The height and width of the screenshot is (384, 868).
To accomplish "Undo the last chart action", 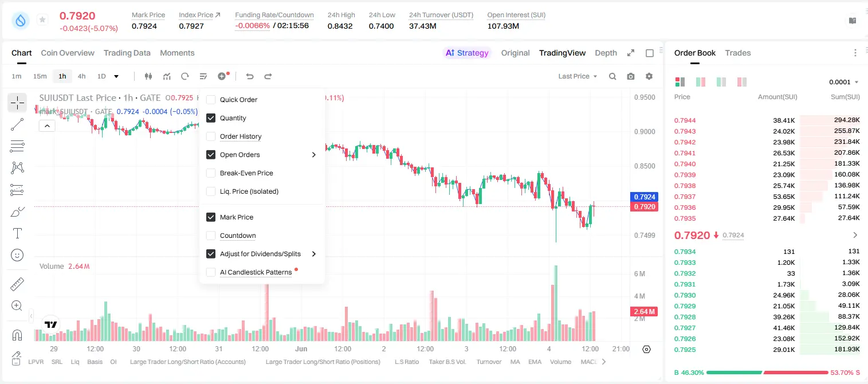I will tap(250, 76).
